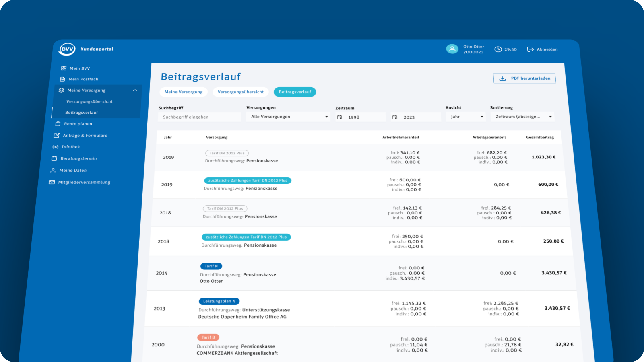Click the year 2013 cell

click(159, 309)
